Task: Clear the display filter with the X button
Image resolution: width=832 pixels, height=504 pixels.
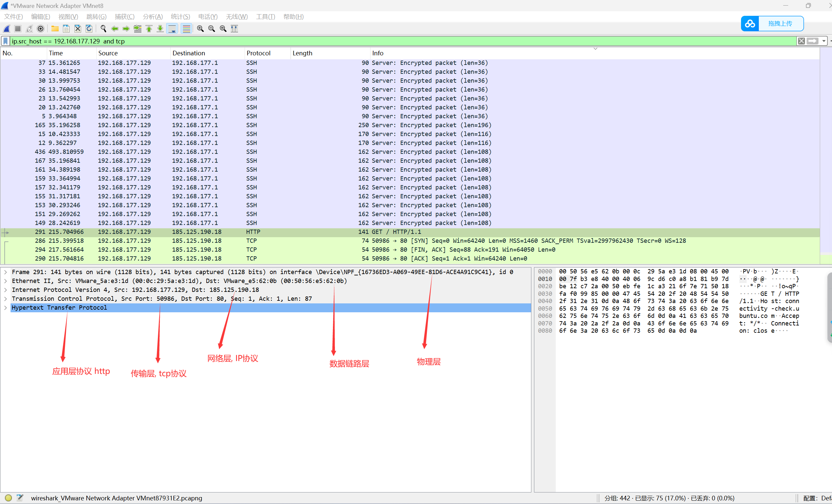Action: 801,41
